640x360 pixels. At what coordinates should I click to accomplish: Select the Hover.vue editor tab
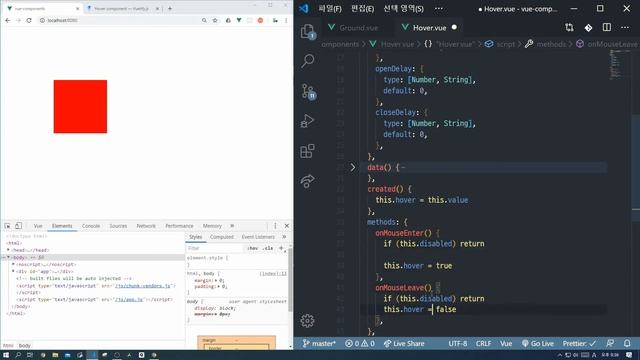[429, 28]
